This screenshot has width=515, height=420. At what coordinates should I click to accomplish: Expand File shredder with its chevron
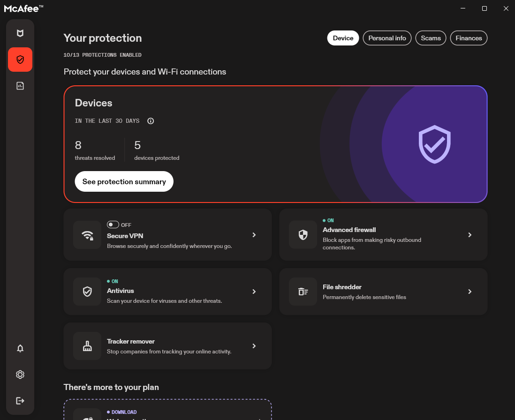pyautogui.click(x=470, y=292)
